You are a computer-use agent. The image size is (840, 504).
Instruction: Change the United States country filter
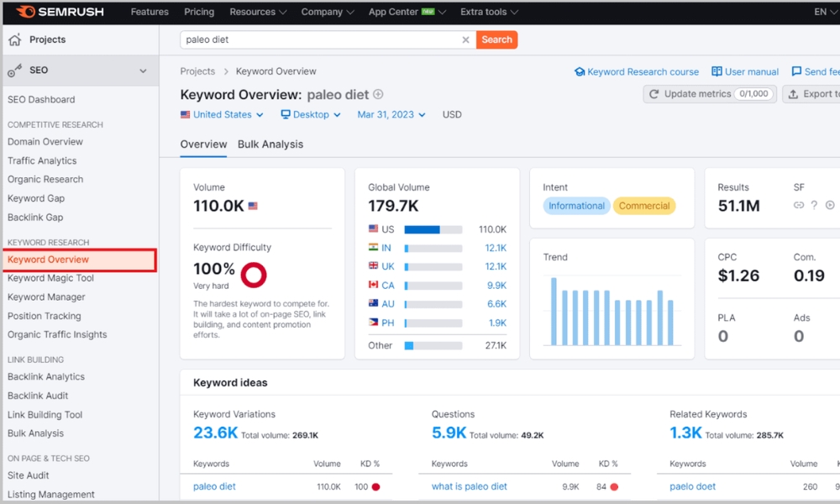222,114
